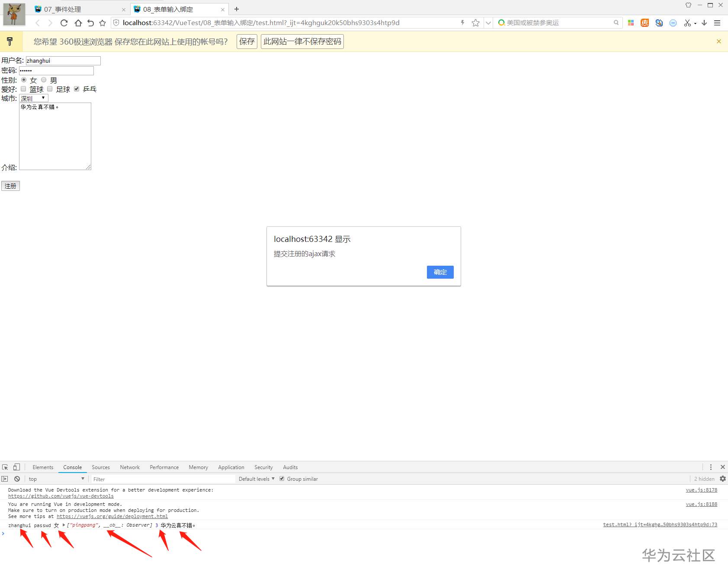Switch to the Elements tab in DevTools
Image resolution: width=728 pixels, height=579 pixels.
[x=43, y=467]
